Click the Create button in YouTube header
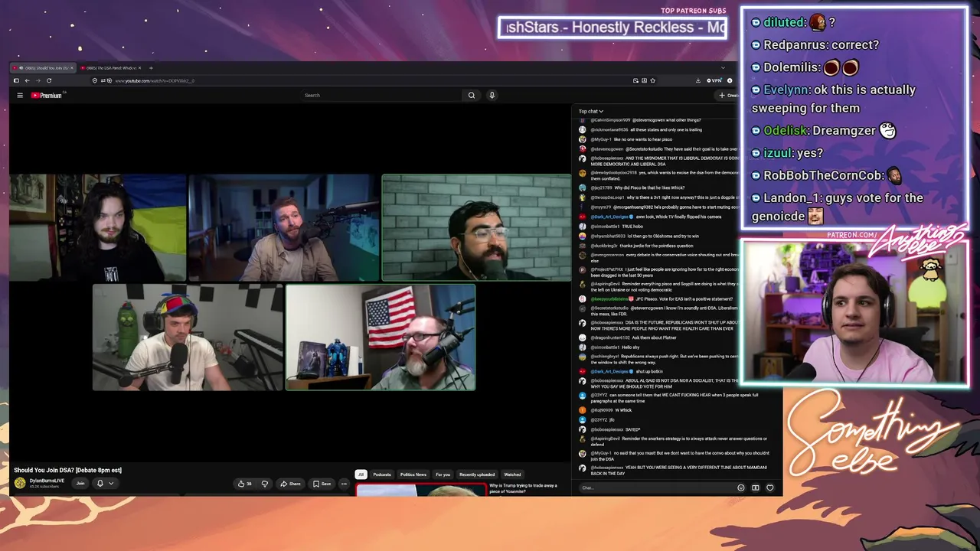The image size is (980, 551). [728, 95]
